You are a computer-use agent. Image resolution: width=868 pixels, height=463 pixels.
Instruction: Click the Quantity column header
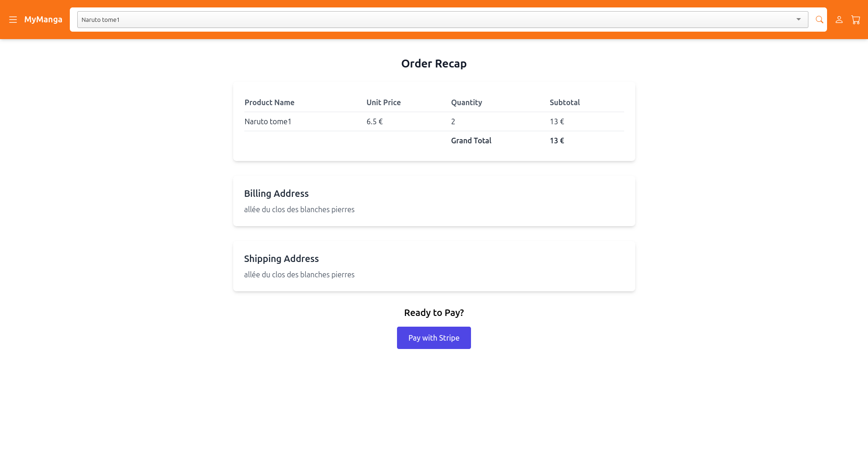point(466,102)
